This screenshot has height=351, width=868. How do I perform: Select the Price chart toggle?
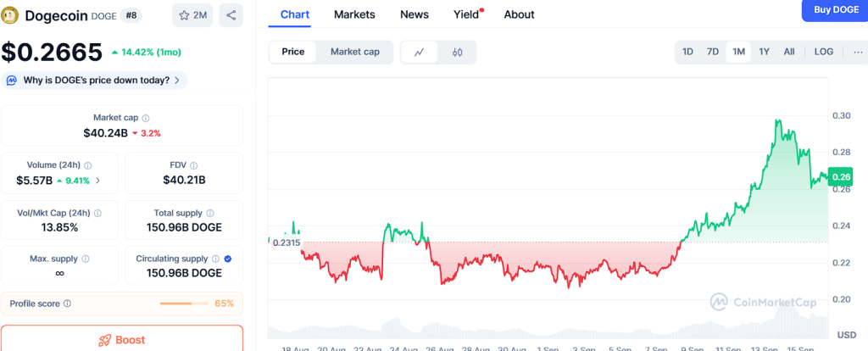(293, 52)
